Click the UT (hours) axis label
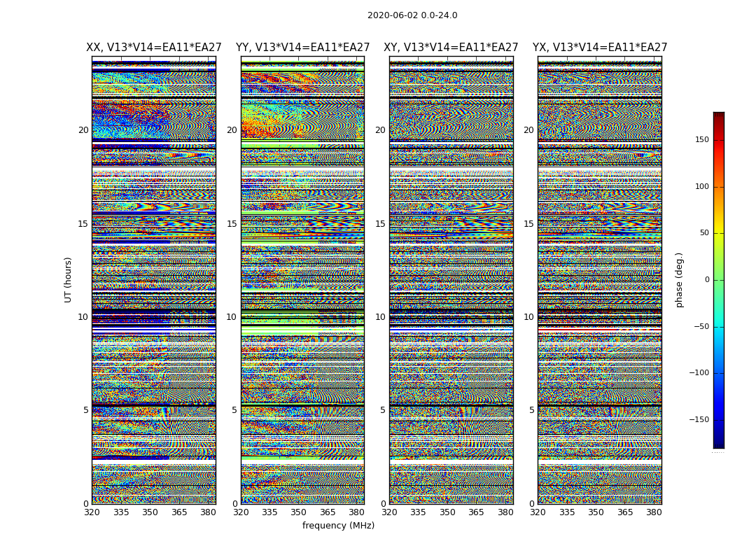The image size is (735, 560). tap(68, 280)
